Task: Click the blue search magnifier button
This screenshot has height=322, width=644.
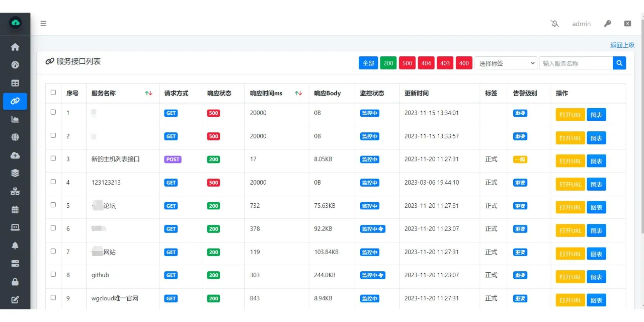Action: point(619,63)
